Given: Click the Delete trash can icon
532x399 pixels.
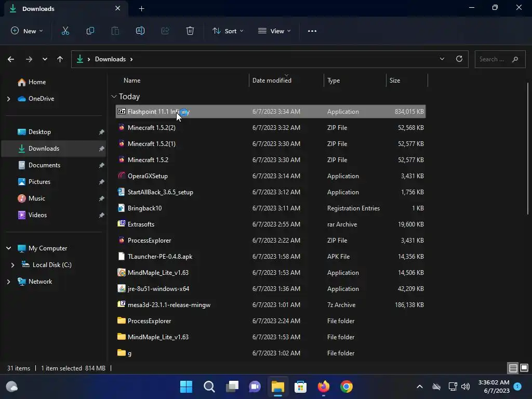Looking at the screenshot, I should [190, 31].
